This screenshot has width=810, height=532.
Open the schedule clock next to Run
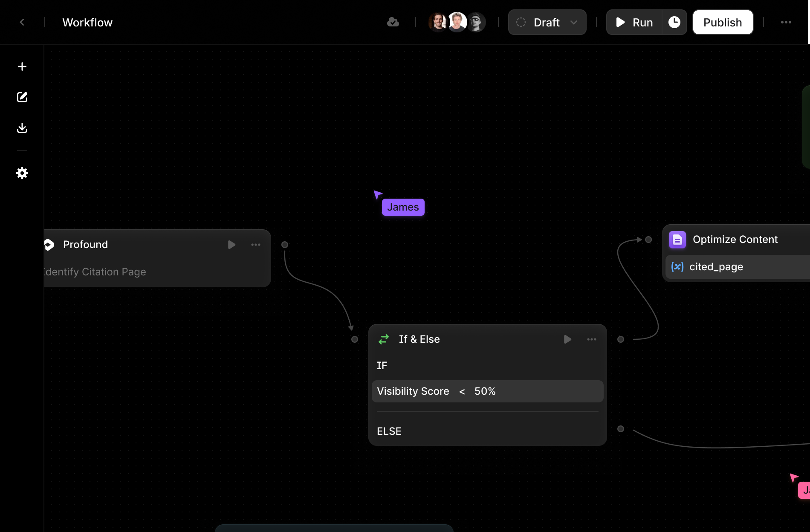(x=674, y=22)
